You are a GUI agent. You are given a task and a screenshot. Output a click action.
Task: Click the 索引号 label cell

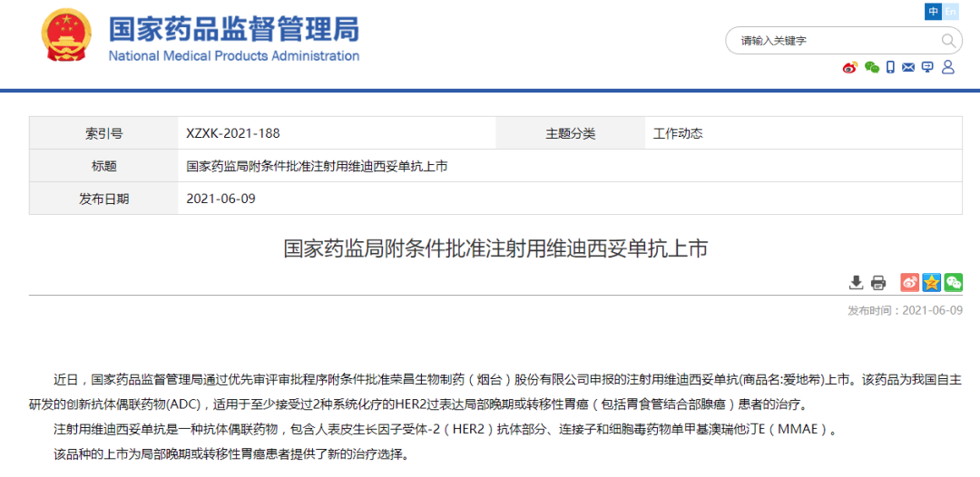103,133
